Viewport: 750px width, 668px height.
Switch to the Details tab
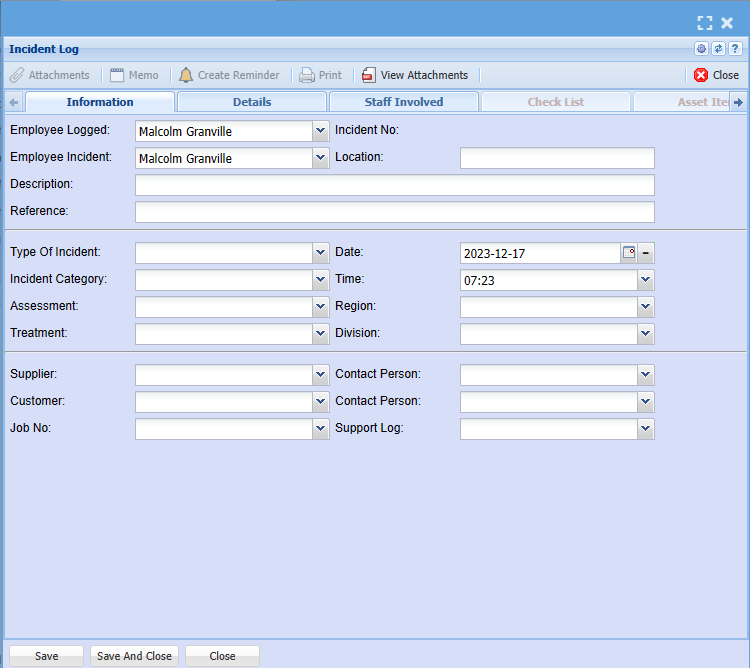252,102
